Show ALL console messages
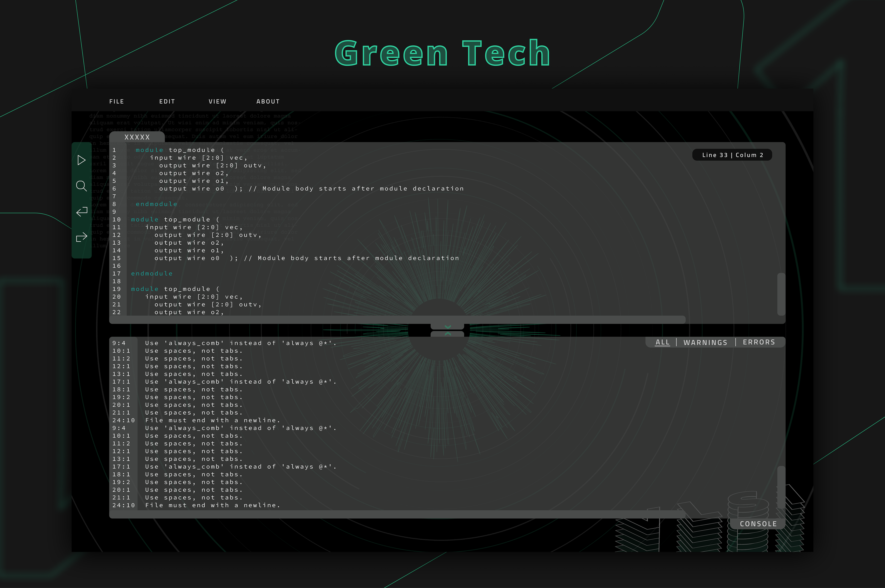This screenshot has height=588, width=885. tap(662, 342)
